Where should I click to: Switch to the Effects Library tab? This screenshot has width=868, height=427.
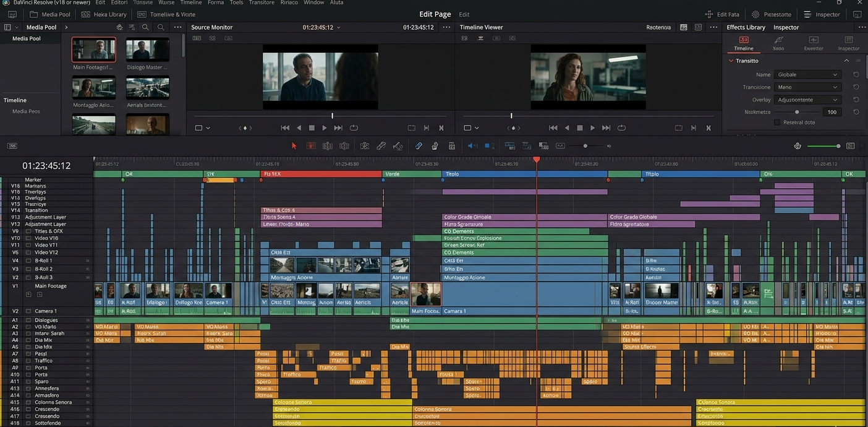click(746, 27)
